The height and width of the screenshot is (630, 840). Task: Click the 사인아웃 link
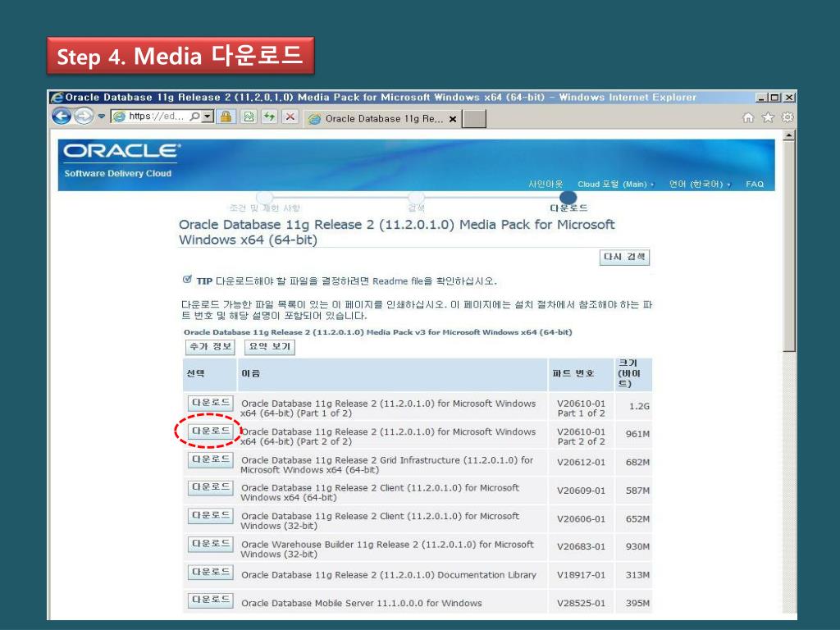coord(546,184)
